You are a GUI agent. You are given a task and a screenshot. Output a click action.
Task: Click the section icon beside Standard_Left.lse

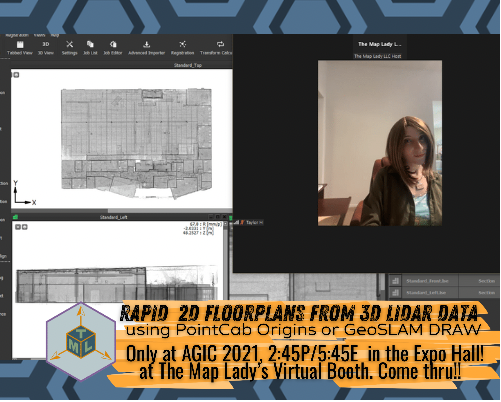[395, 293]
